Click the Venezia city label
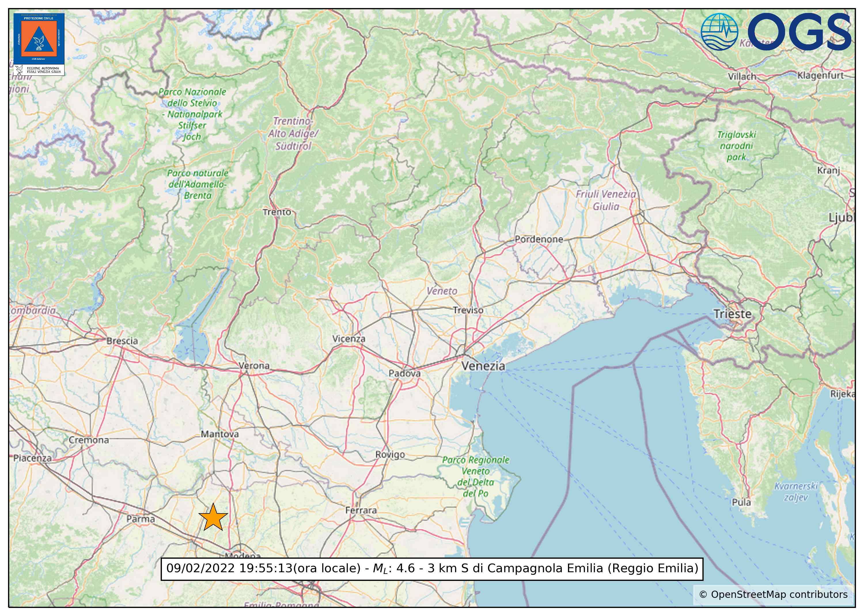 click(x=483, y=366)
